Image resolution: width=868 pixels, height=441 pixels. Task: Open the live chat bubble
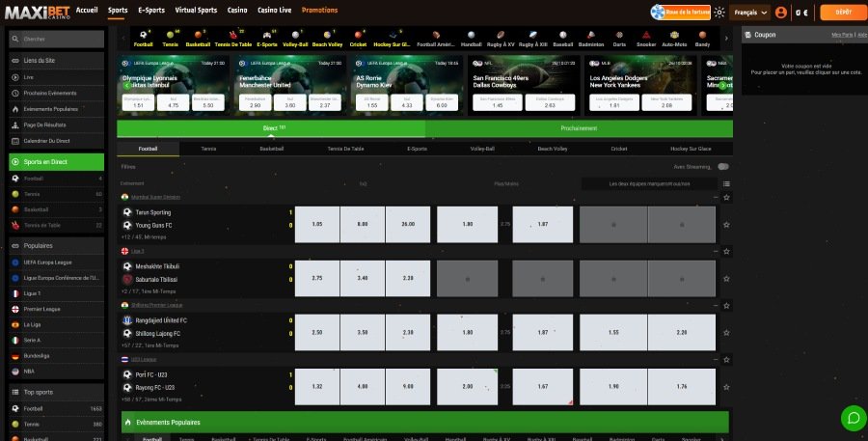[854, 418]
